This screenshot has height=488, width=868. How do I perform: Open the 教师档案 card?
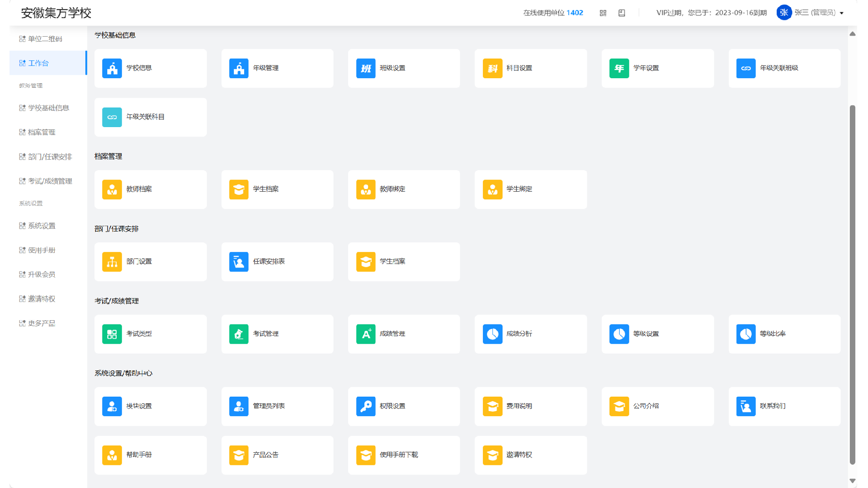pyautogui.click(x=151, y=190)
